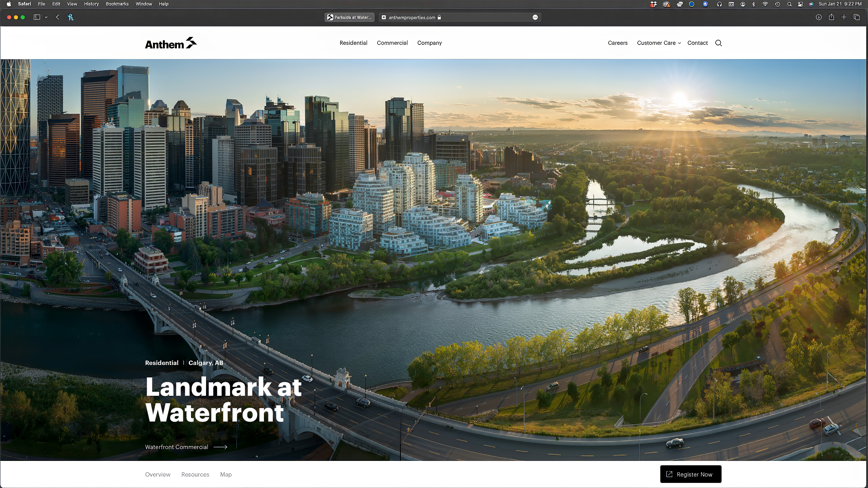Click the Siri icon in menu bar

811,4
